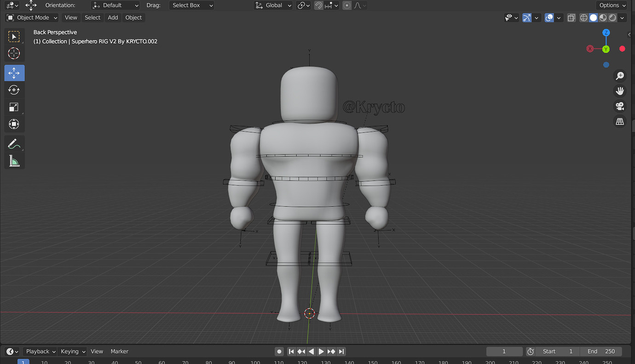This screenshot has width=635, height=364.
Task: Pick the Measure tool
Action: 14,161
